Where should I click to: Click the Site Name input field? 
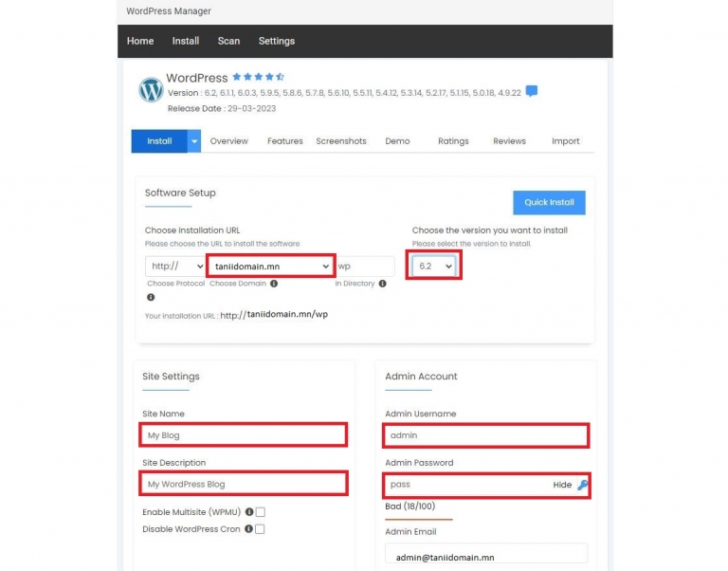[244, 435]
